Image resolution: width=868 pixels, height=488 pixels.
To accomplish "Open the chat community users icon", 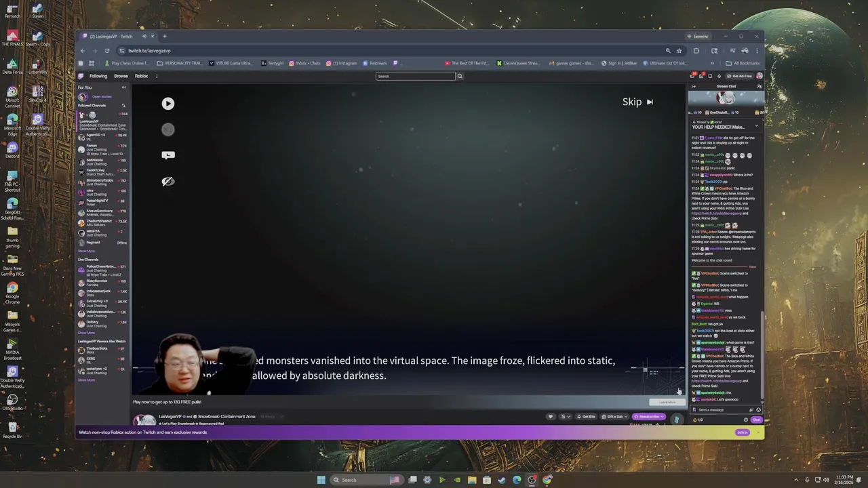I will coord(759,86).
